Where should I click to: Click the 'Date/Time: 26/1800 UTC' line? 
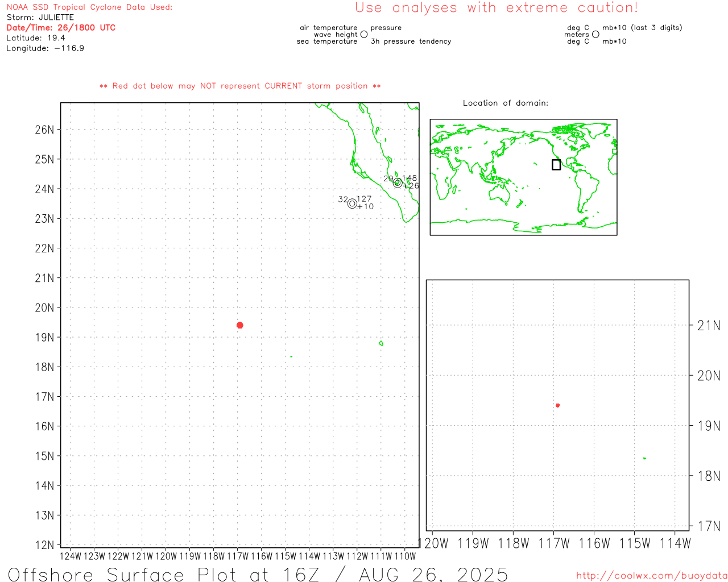[61, 28]
